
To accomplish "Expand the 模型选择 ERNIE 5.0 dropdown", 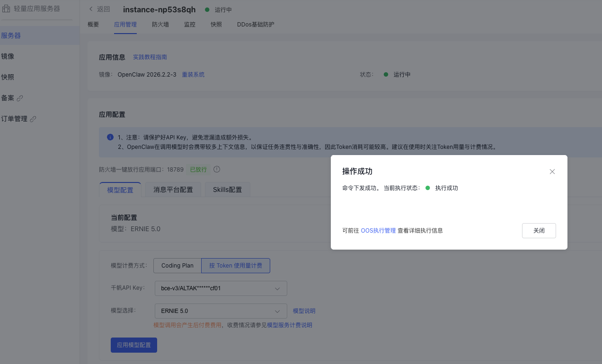I will (221, 311).
